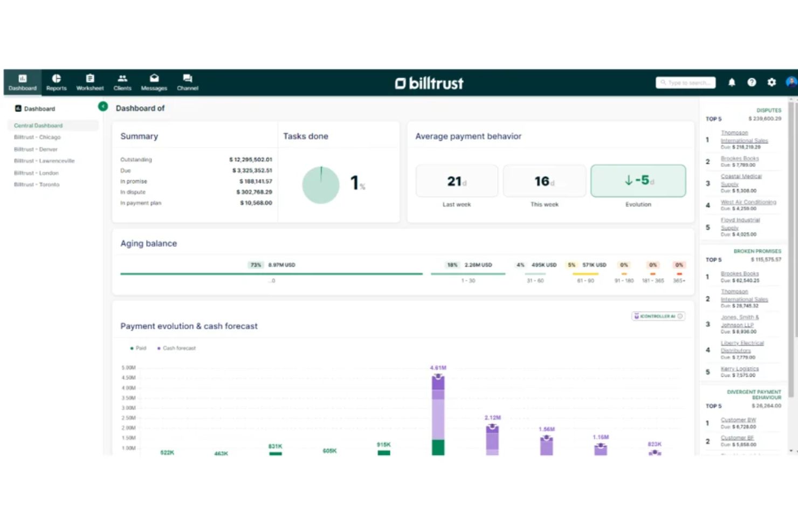The height and width of the screenshot is (532, 798).
Task: Click the Paid legend item
Action: tap(138, 348)
